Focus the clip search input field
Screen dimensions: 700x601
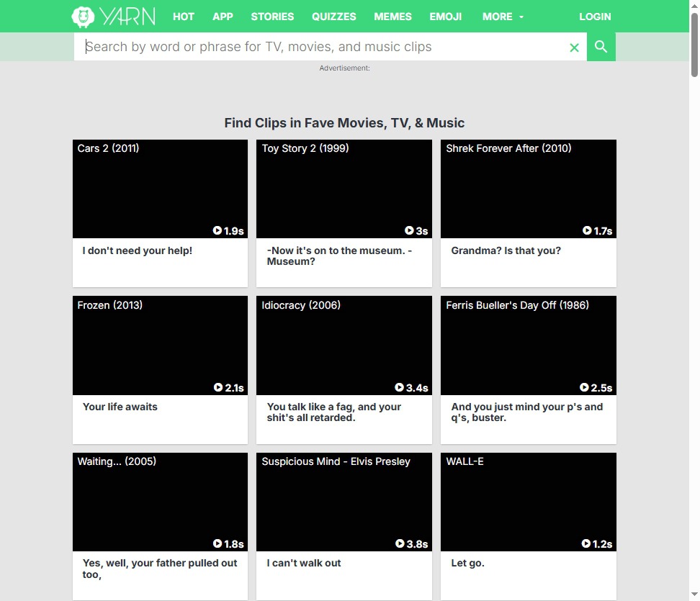click(x=317, y=47)
